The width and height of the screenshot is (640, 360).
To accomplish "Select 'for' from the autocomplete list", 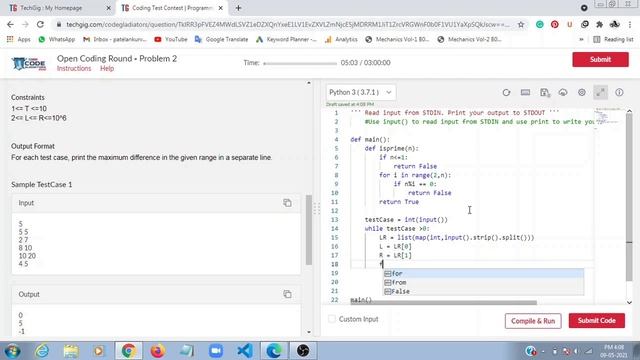I will click(483, 273).
